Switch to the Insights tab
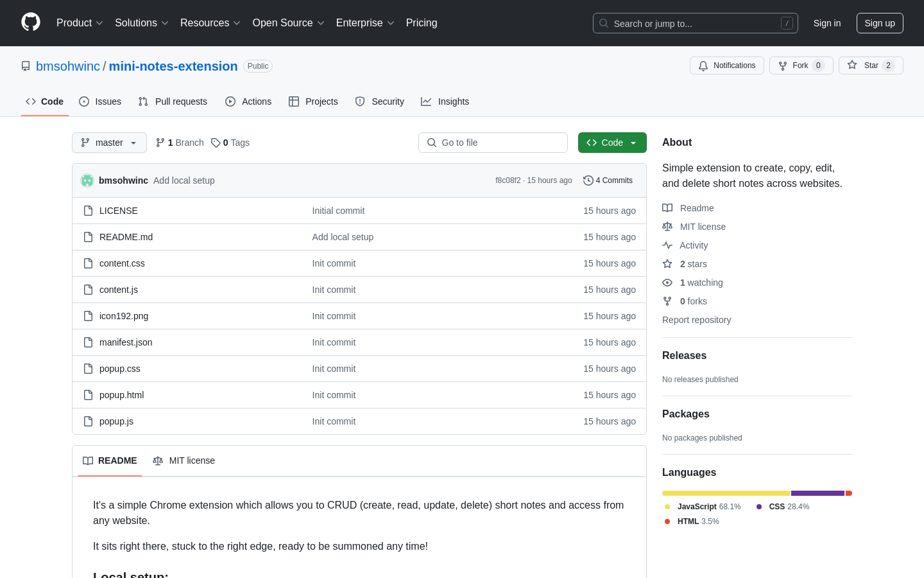 tap(445, 101)
